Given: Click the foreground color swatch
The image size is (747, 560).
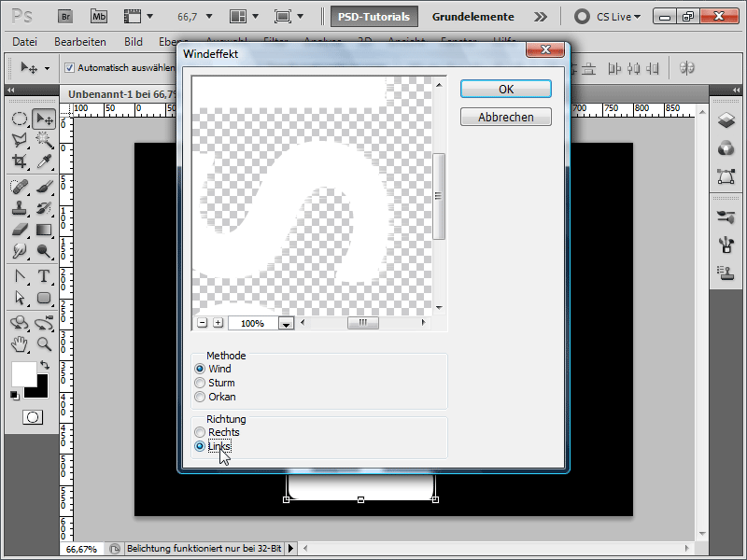Looking at the screenshot, I should point(23,374).
